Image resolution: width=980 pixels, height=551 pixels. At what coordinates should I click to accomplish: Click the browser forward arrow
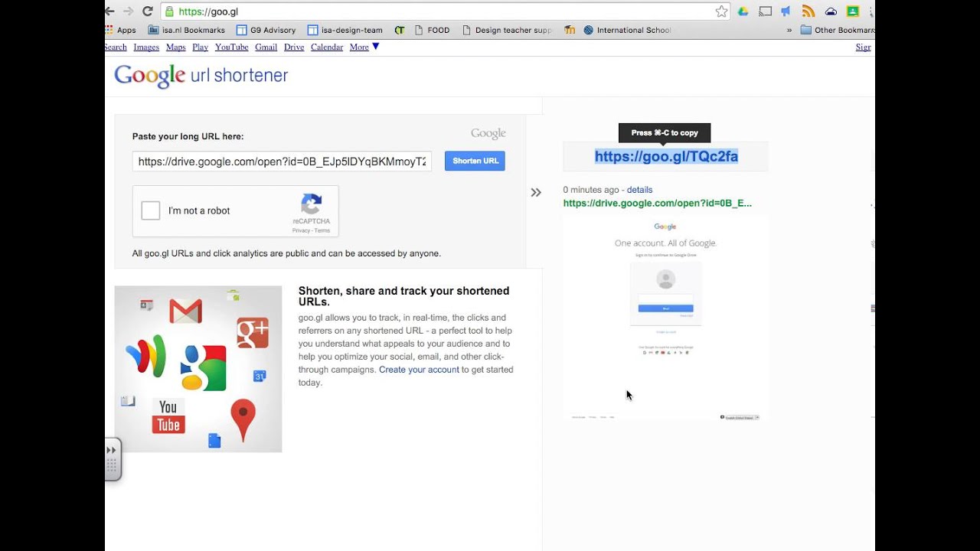click(128, 11)
